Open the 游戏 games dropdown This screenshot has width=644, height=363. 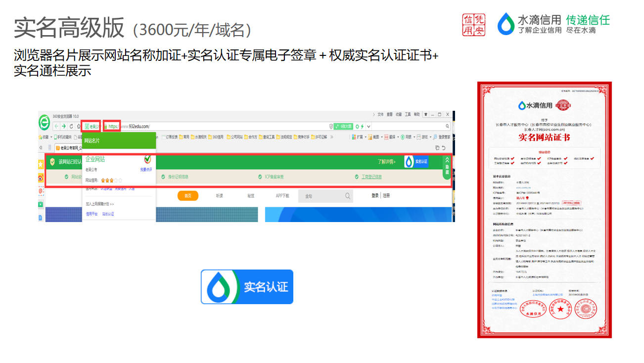[424, 137]
